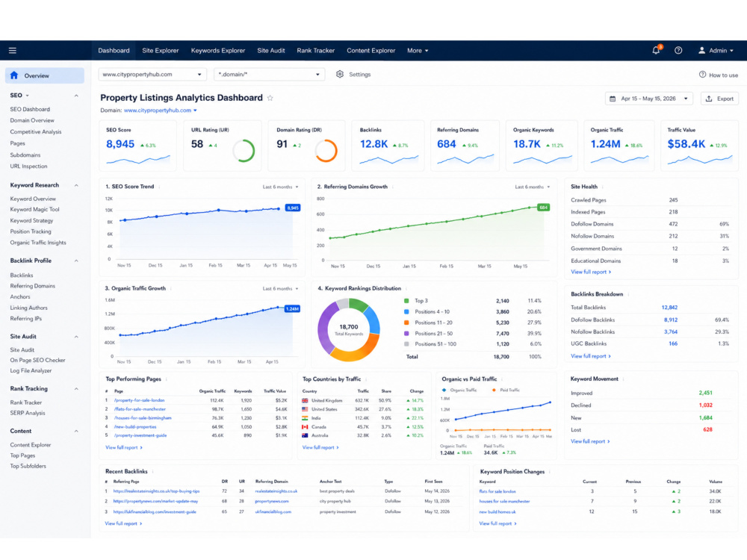Click the info icon beside Keyword Movement
Screen dimensions: 747x560
pos(624,379)
